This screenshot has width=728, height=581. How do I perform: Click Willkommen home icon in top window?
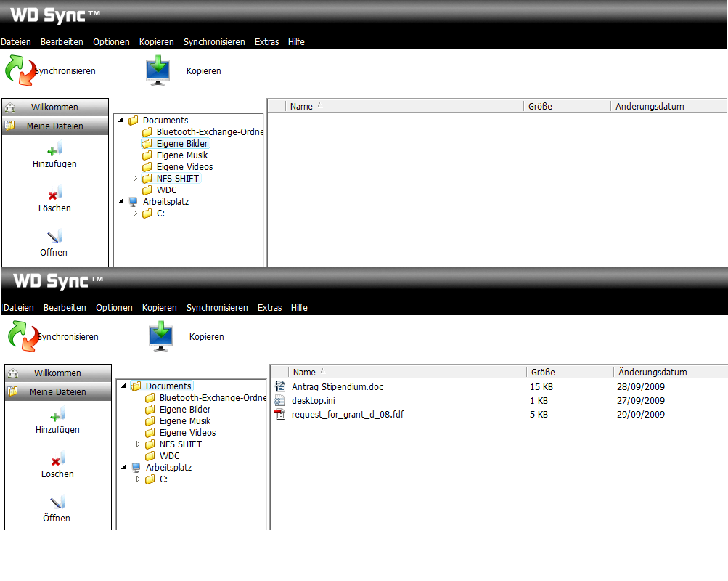click(x=10, y=107)
